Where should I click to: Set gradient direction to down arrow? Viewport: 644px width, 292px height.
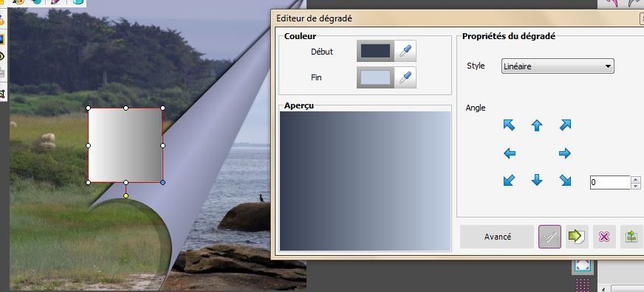[x=537, y=180]
